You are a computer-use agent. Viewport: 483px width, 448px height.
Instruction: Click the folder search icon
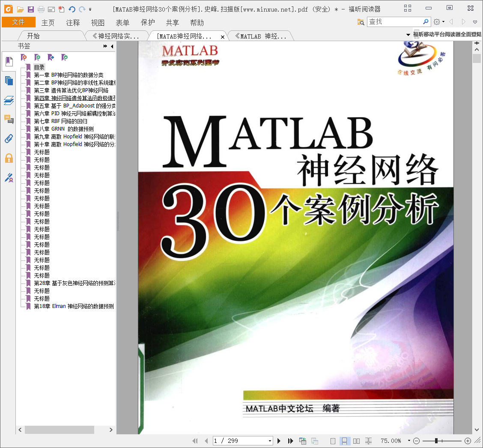[361, 22]
